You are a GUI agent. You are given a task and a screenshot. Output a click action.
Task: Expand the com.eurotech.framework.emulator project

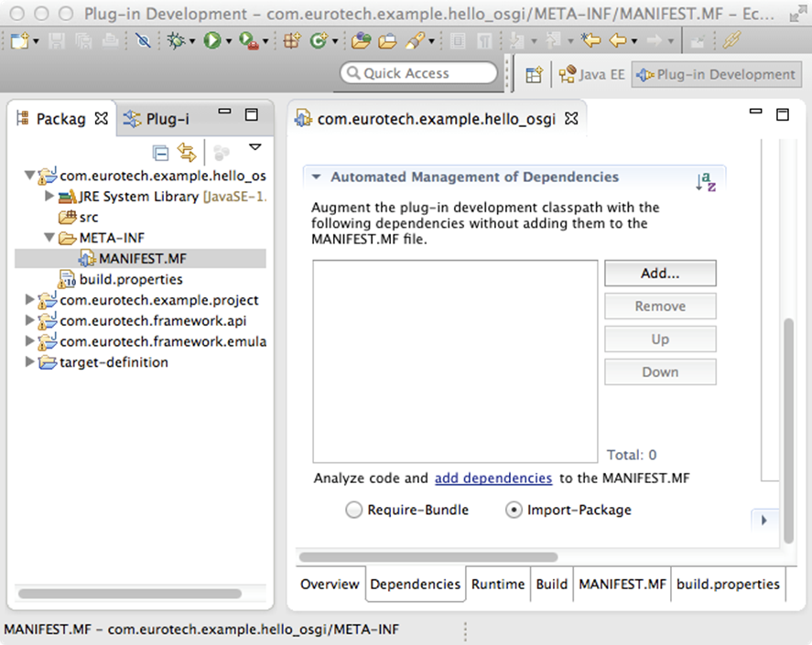point(29,340)
